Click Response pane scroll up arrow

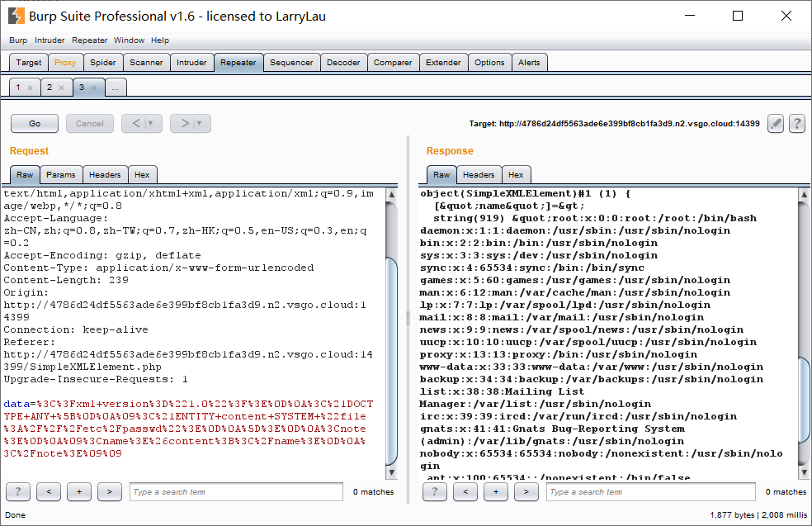pos(805,194)
